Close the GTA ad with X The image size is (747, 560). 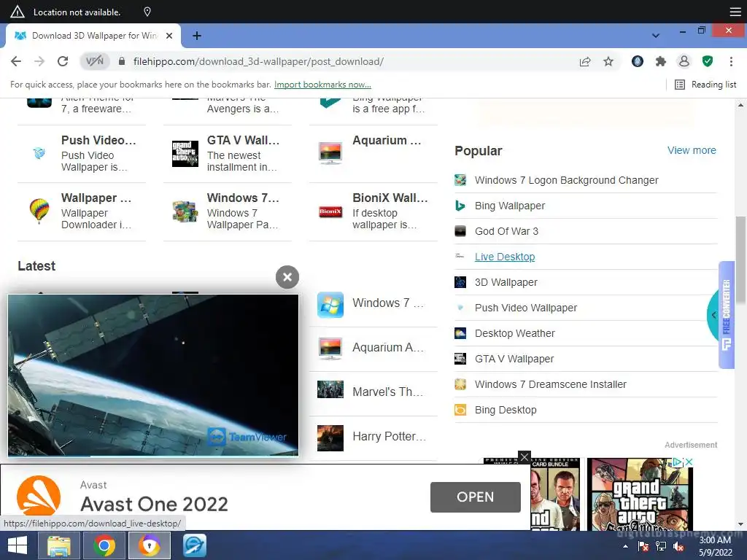pyautogui.click(x=689, y=462)
